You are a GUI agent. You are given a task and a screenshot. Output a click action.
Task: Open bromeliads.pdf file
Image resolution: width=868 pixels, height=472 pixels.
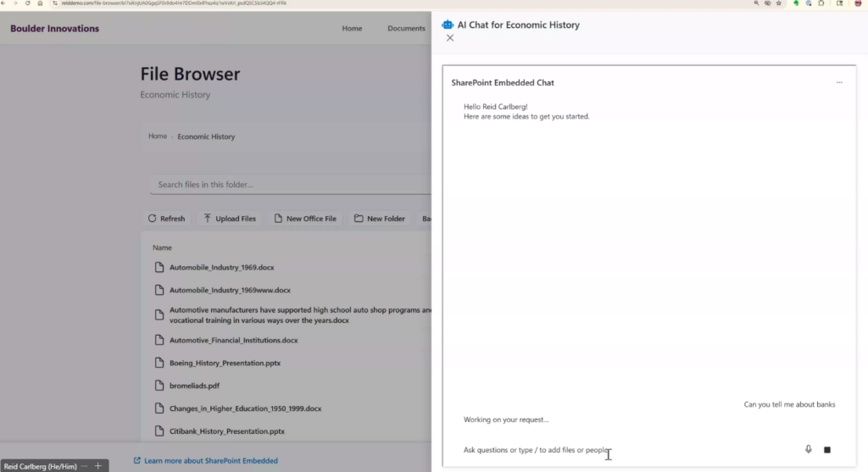pyautogui.click(x=194, y=386)
